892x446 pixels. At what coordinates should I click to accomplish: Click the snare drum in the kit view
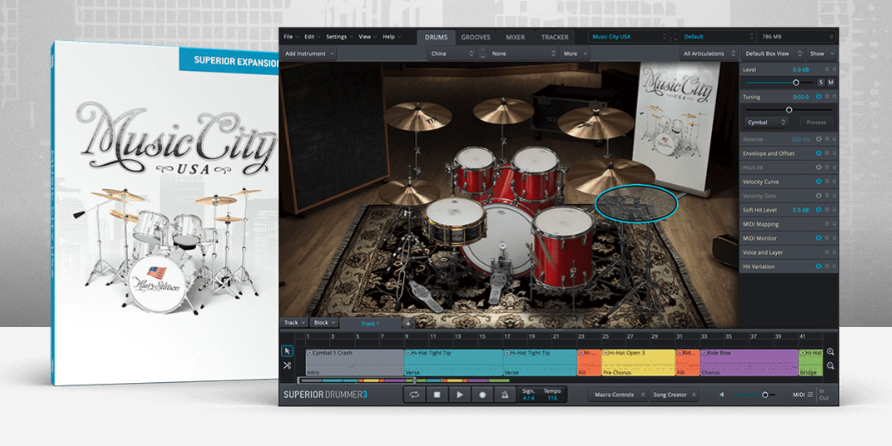(x=455, y=220)
